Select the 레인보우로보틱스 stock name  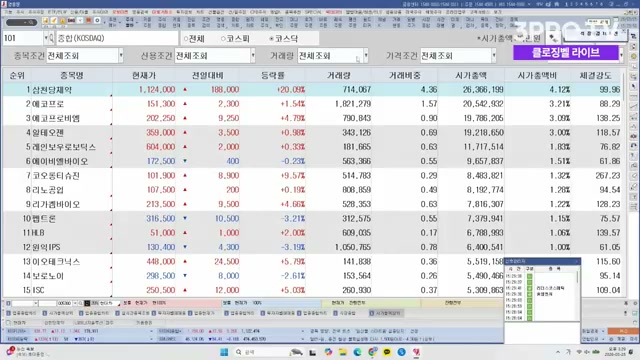pyautogui.click(x=64, y=147)
